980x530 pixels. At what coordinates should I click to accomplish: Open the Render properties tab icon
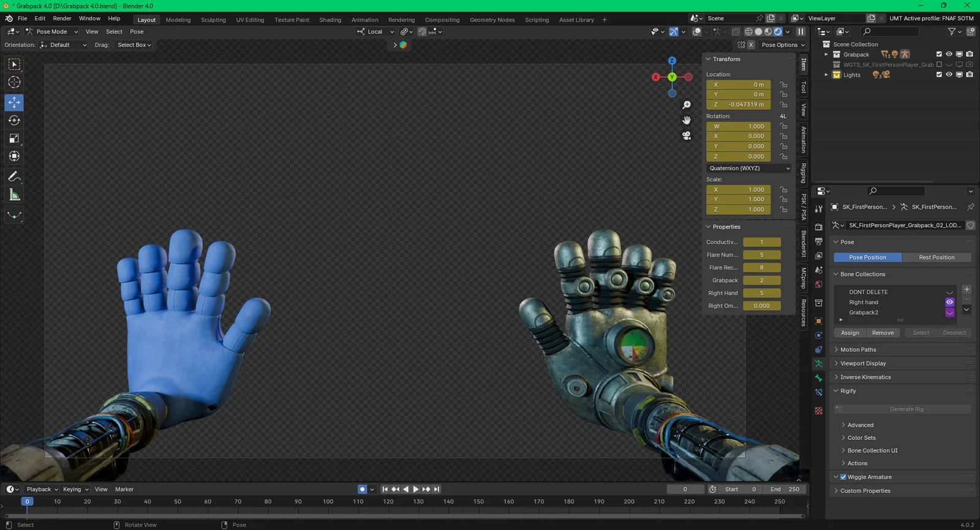pos(819,227)
